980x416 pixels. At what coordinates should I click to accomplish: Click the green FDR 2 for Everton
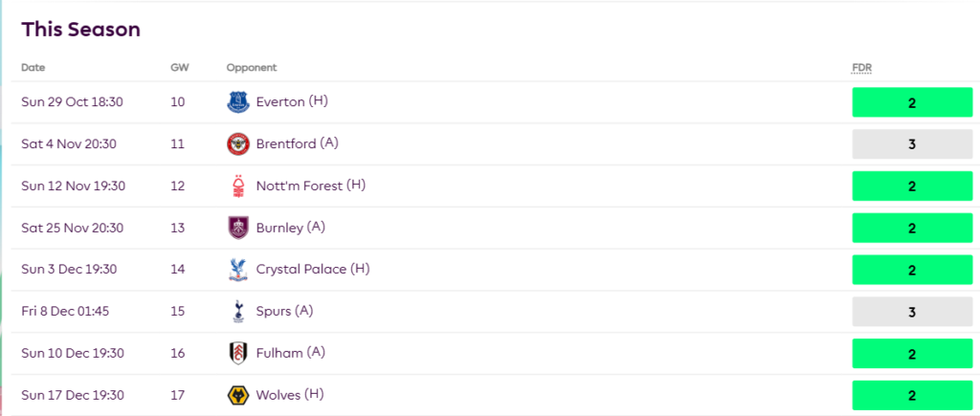tap(912, 102)
